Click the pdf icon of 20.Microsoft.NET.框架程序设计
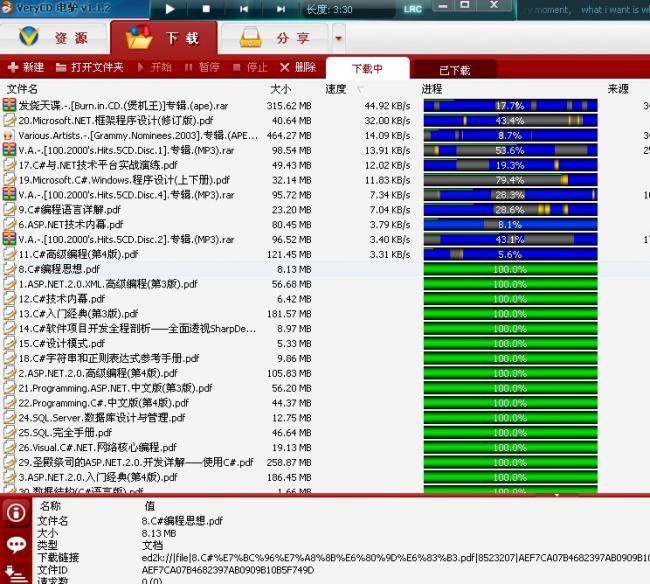650x584 pixels. (9, 120)
